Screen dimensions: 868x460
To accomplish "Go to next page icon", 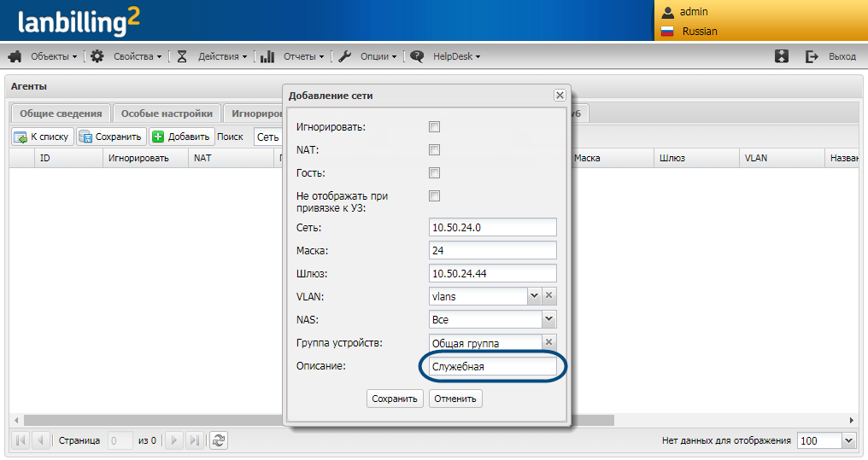I will click(173, 440).
